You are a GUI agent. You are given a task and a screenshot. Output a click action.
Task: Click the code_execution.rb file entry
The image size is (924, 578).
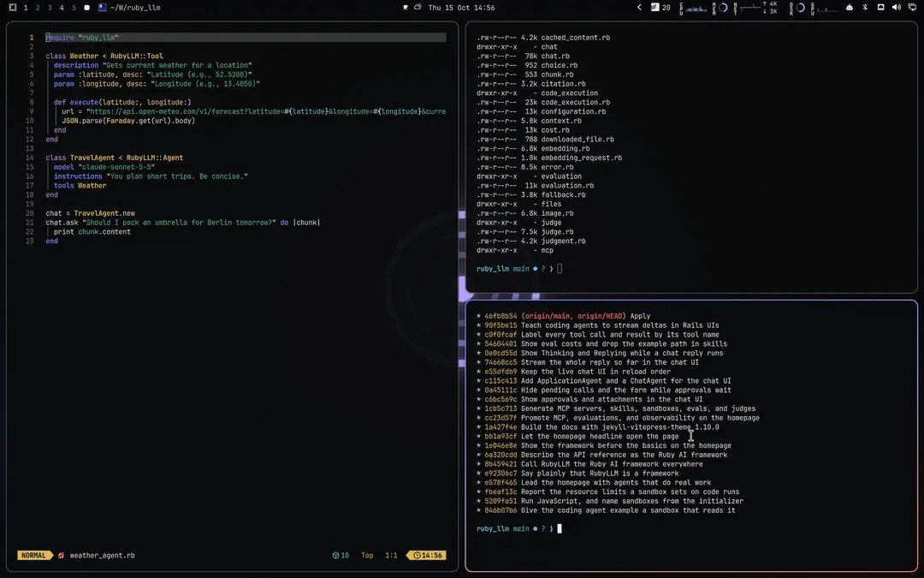coord(575,102)
